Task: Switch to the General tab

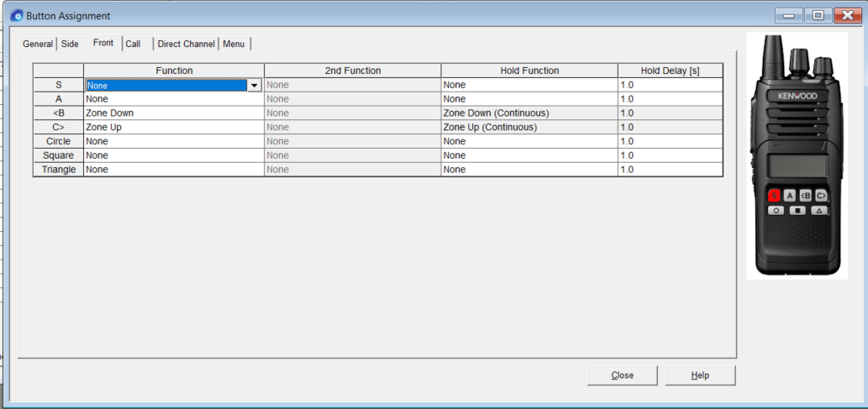Action: (38, 45)
